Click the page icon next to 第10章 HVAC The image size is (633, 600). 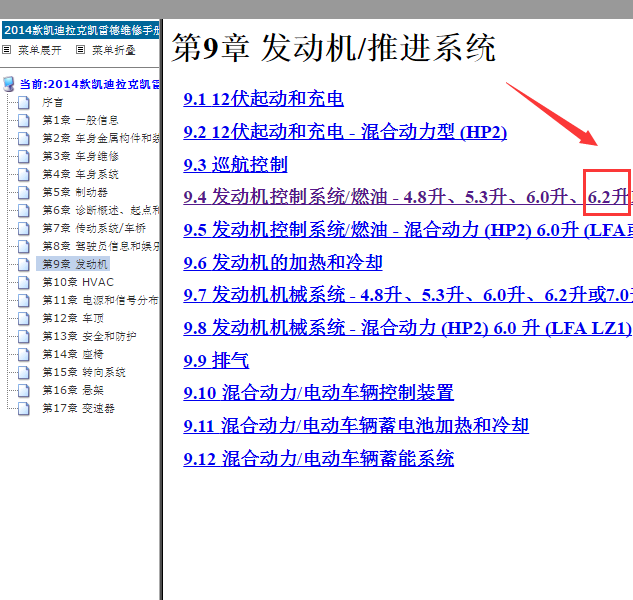(24, 282)
